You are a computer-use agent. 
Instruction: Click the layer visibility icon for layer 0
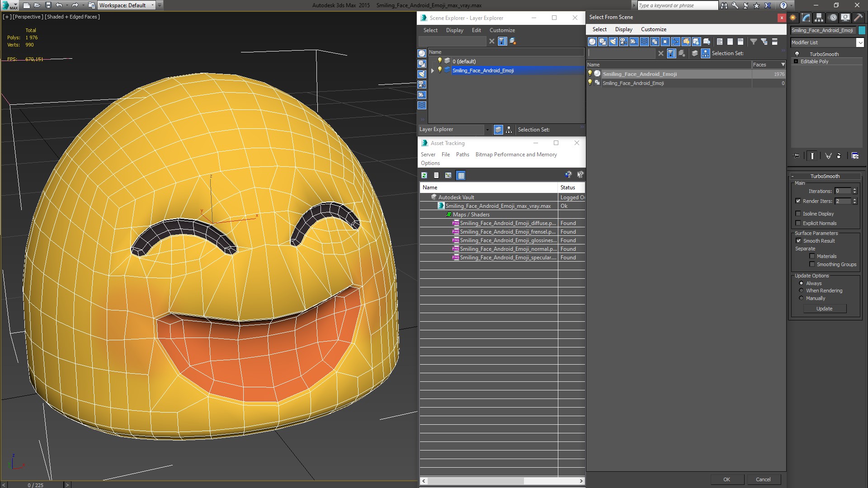[x=439, y=61]
